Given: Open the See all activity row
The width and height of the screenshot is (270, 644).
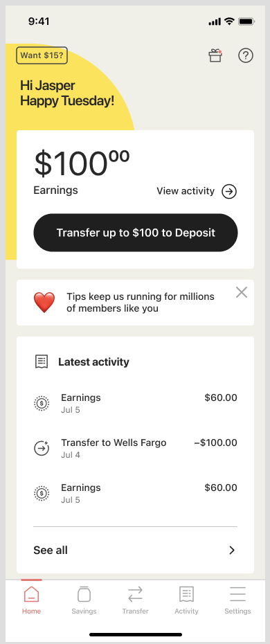Looking at the screenshot, I should 135,551.
